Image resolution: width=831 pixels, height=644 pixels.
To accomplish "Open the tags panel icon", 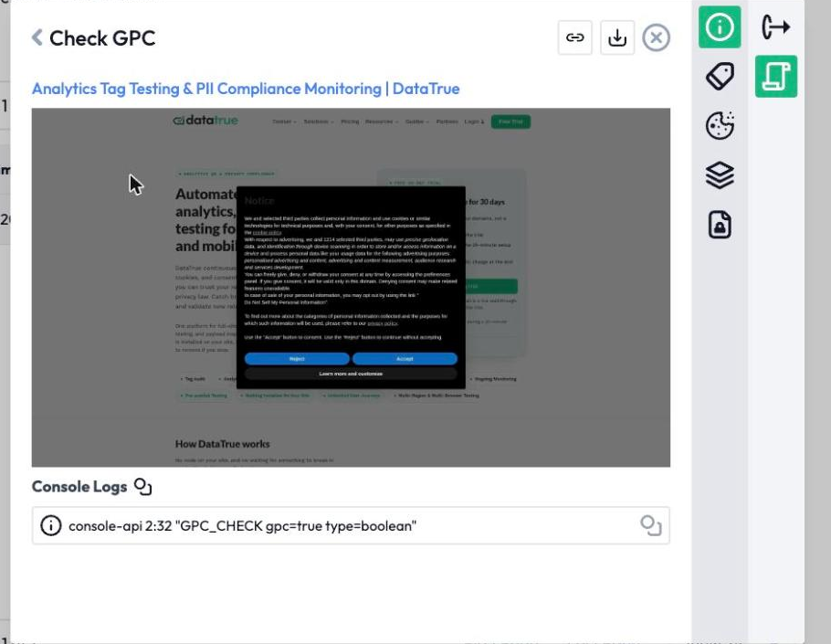I will [x=720, y=77].
